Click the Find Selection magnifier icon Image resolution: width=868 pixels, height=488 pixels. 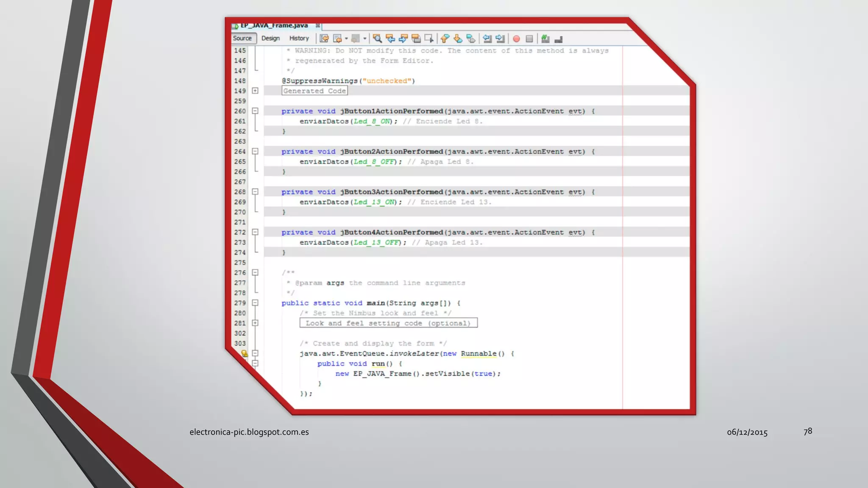(x=377, y=39)
